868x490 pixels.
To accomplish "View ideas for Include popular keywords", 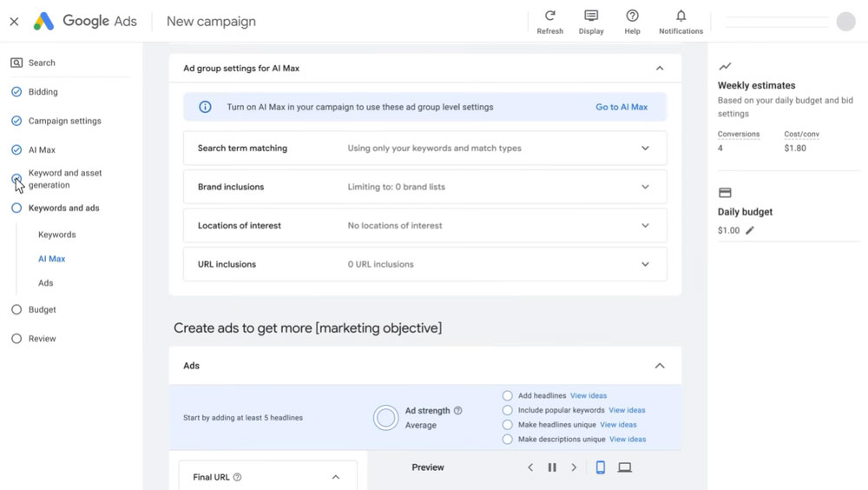I will coord(627,410).
